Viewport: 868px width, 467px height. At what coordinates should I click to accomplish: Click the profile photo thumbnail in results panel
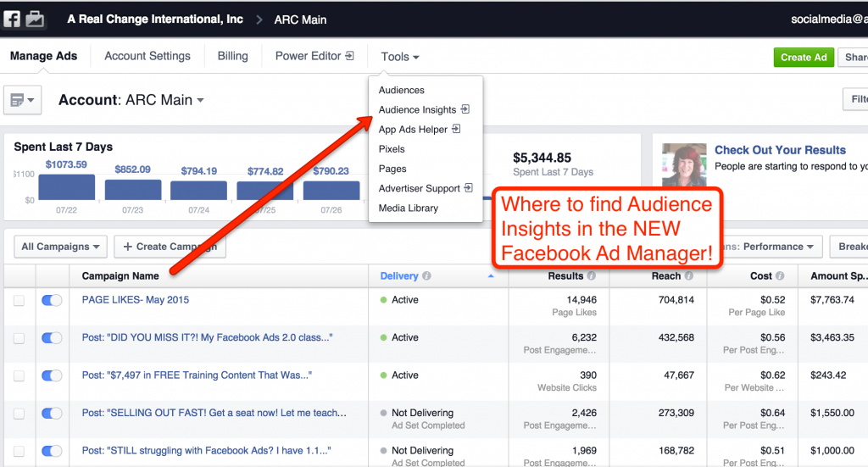tap(684, 164)
